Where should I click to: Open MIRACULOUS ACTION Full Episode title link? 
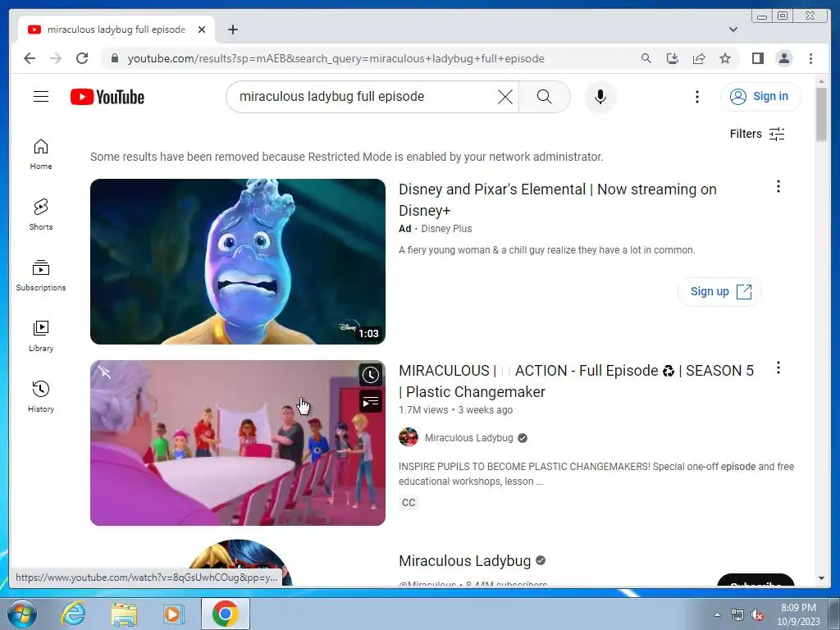pyautogui.click(x=577, y=381)
